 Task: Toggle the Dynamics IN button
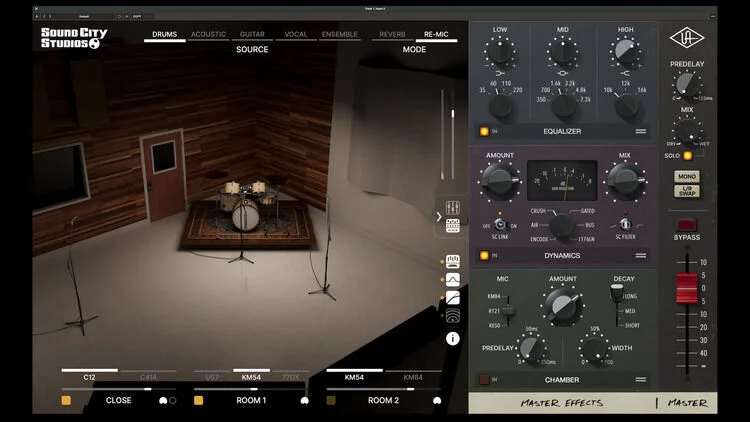tap(484, 256)
